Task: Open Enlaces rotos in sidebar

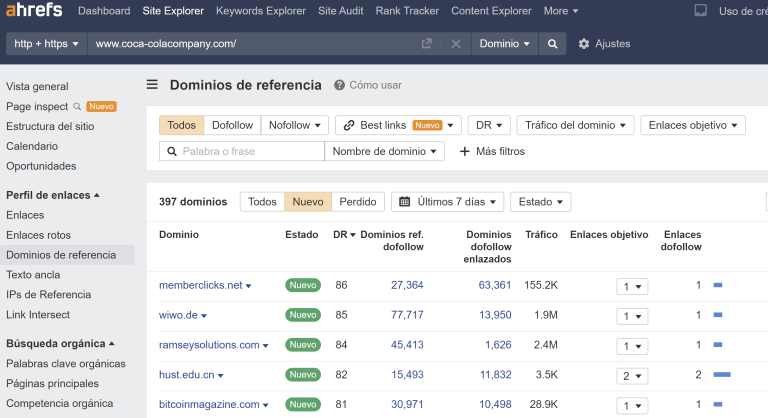Action: tap(38, 235)
